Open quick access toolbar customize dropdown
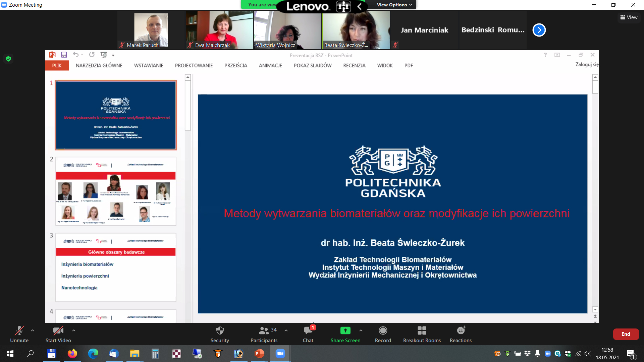 tap(113, 55)
